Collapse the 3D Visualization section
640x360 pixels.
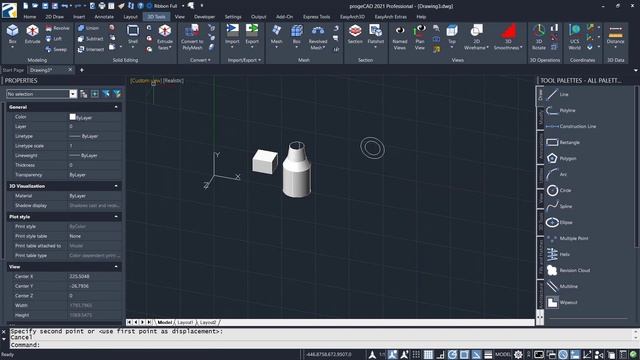pyautogui.click(x=116, y=186)
